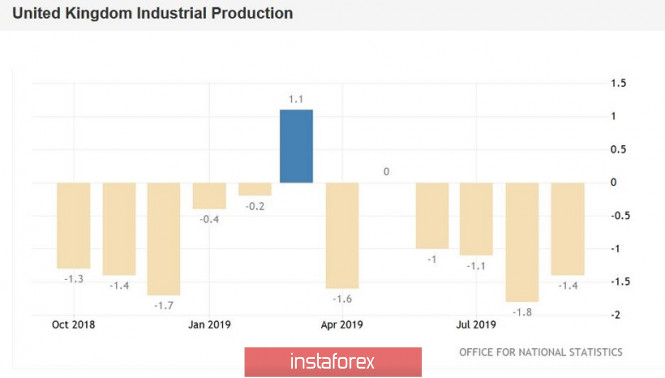
Task: Click the Jul 2019 axis label
Action: pos(476,325)
